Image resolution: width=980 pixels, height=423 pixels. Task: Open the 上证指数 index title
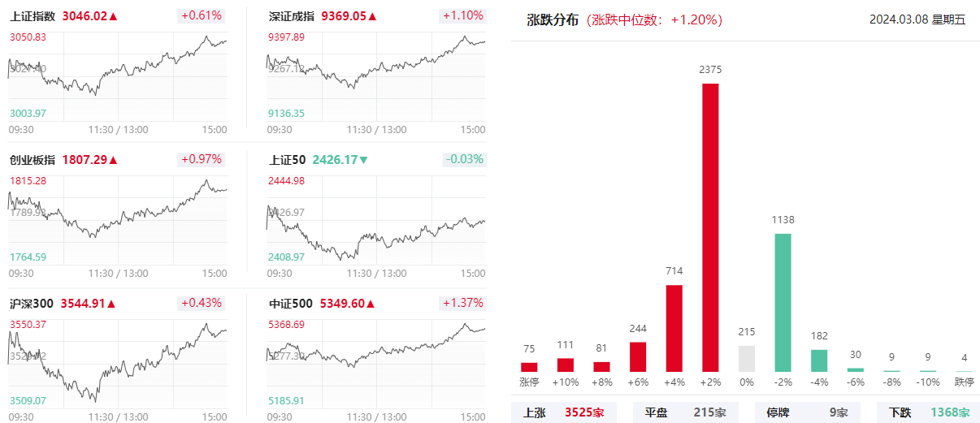(33, 16)
